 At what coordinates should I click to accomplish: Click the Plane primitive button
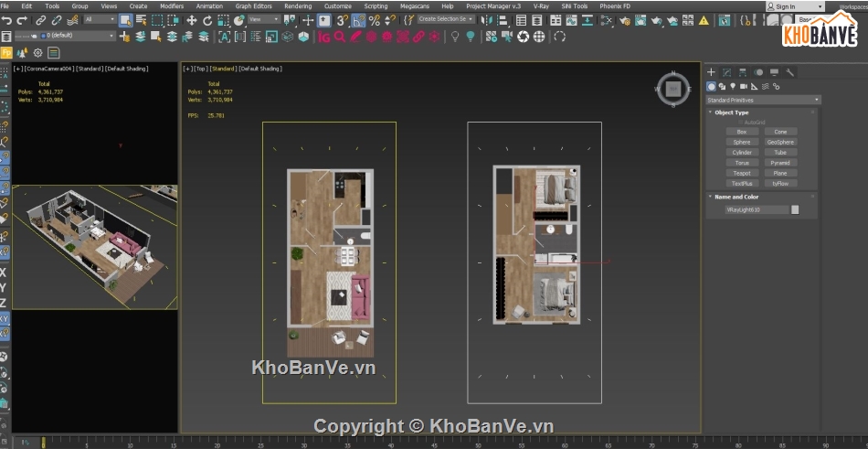780,173
